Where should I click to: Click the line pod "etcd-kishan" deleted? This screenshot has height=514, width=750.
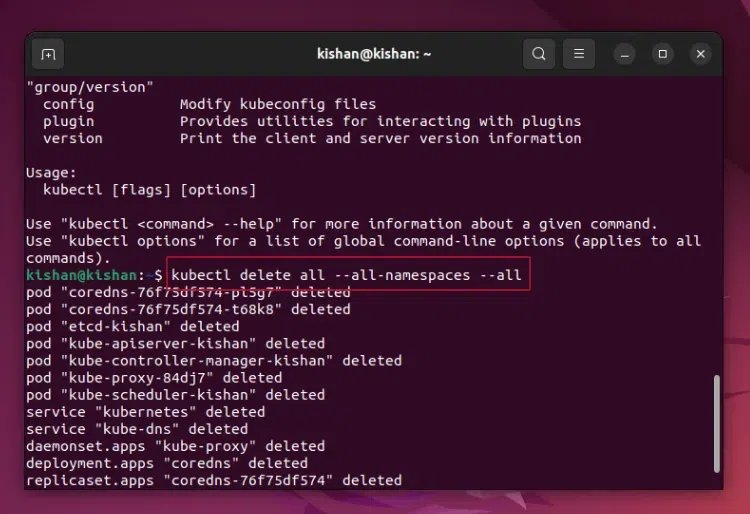pos(132,327)
